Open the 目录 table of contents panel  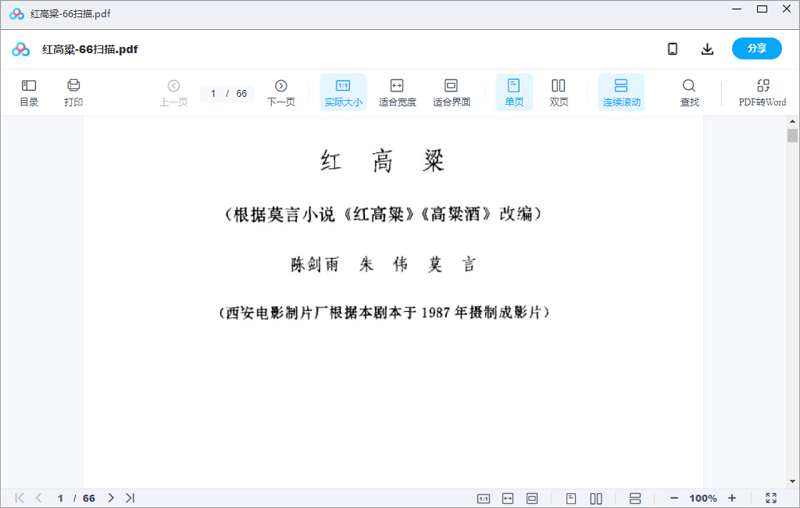(29, 92)
